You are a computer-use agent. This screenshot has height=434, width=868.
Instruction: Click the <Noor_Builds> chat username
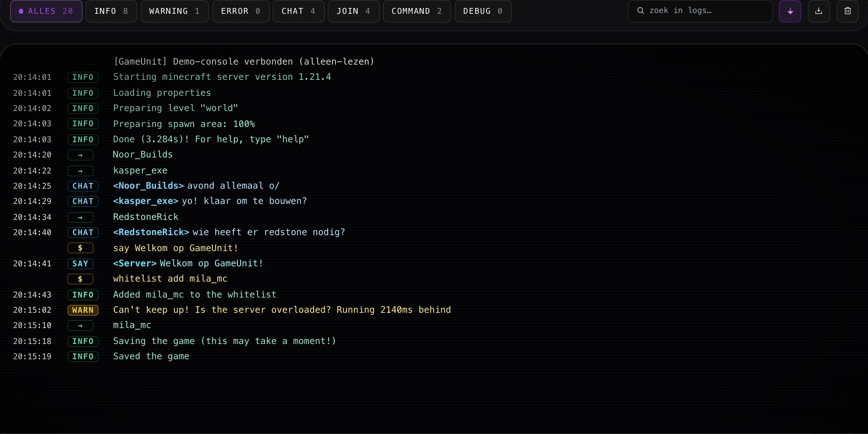pyautogui.click(x=148, y=186)
